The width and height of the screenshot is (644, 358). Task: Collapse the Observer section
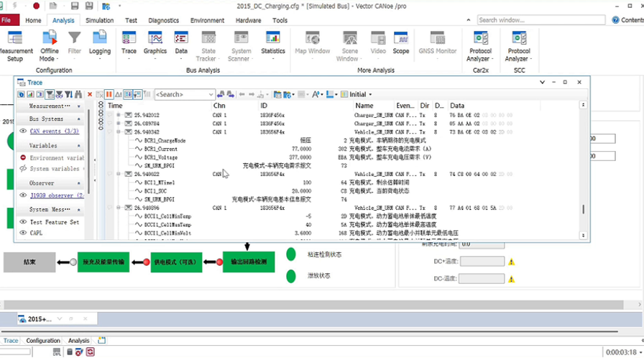(79, 183)
